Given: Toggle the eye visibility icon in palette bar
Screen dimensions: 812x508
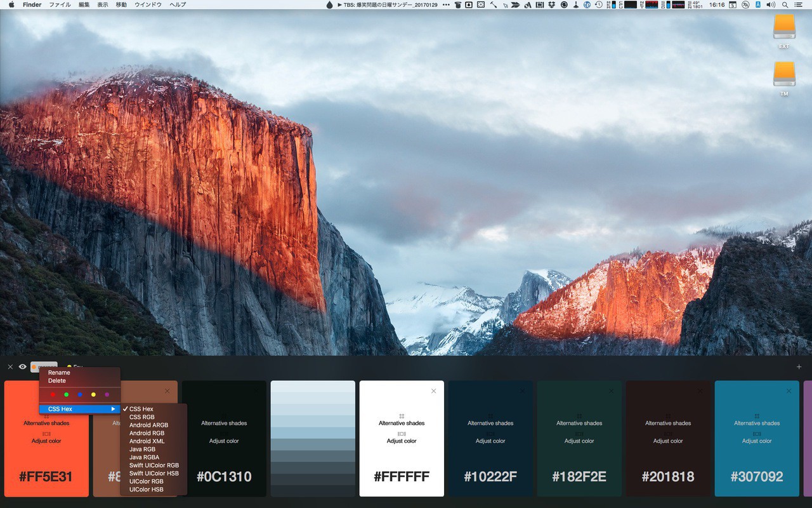Looking at the screenshot, I should point(23,366).
